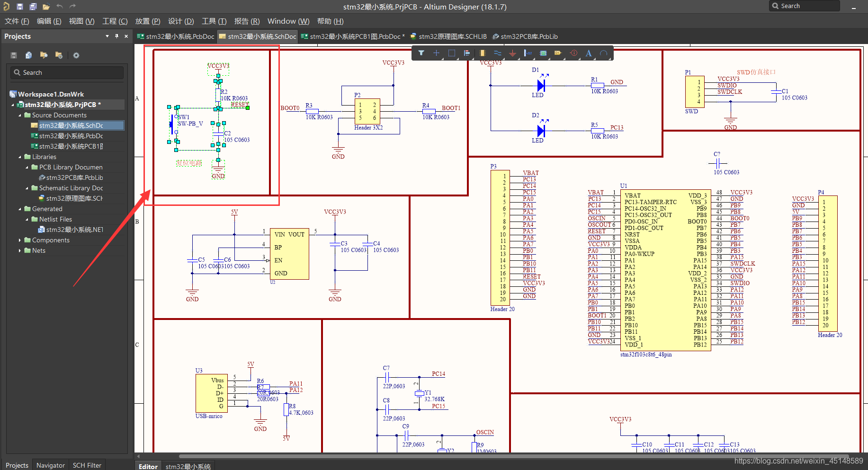Image resolution: width=868 pixels, height=470 pixels.
Task: Expand the Nets folder in tree
Action: 20,251
